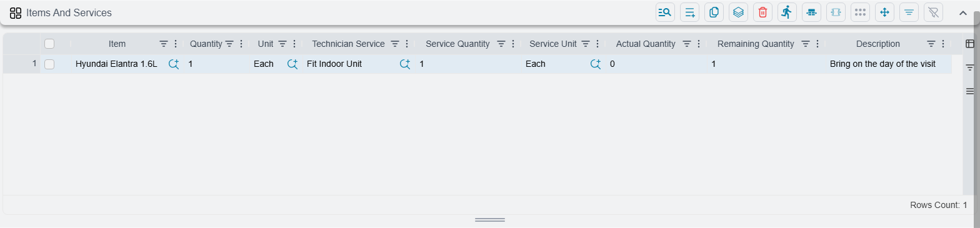
Task: Look up service beside Fit Indoor Unit
Action: (405, 64)
